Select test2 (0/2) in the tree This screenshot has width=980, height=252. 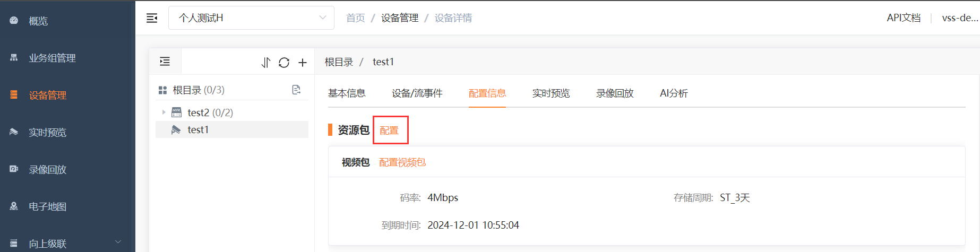[x=232, y=112]
